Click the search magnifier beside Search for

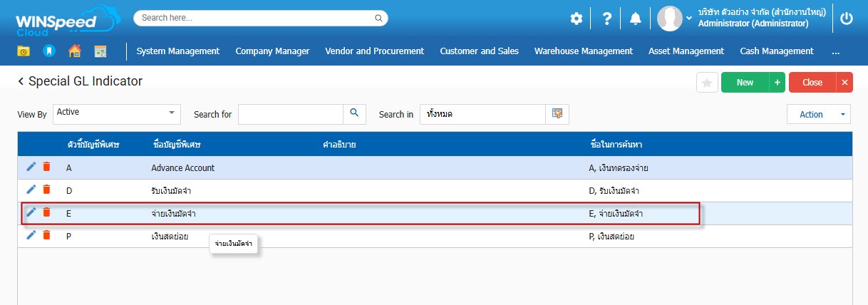(x=354, y=114)
